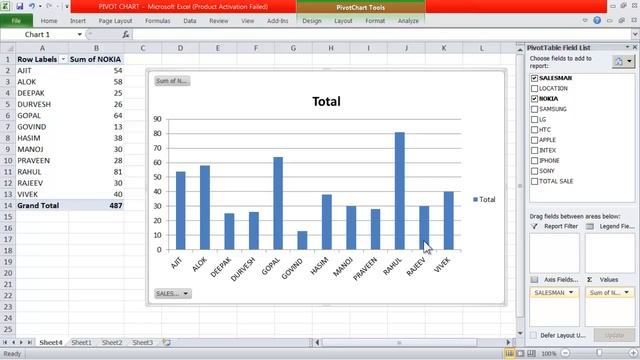This screenshot has width=640, height=360.
Task: Switch to the Sheet1 worksheet tab
Action: pos(82,342)
